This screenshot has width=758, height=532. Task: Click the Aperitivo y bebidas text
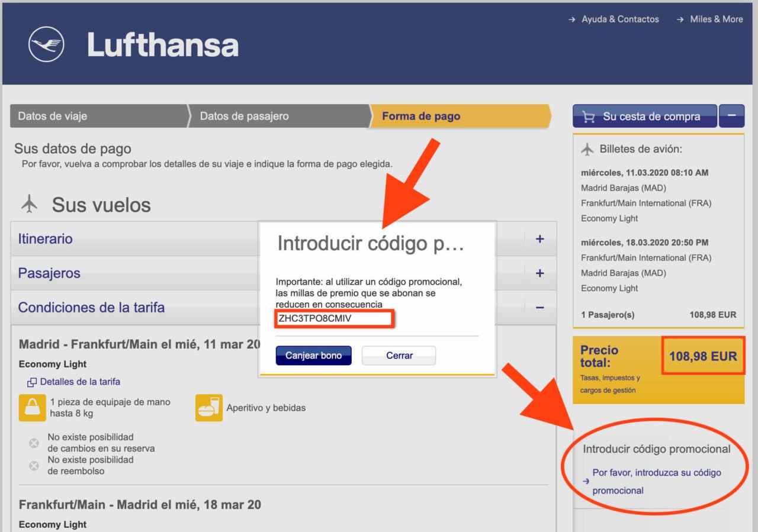(x=266, y=408)
